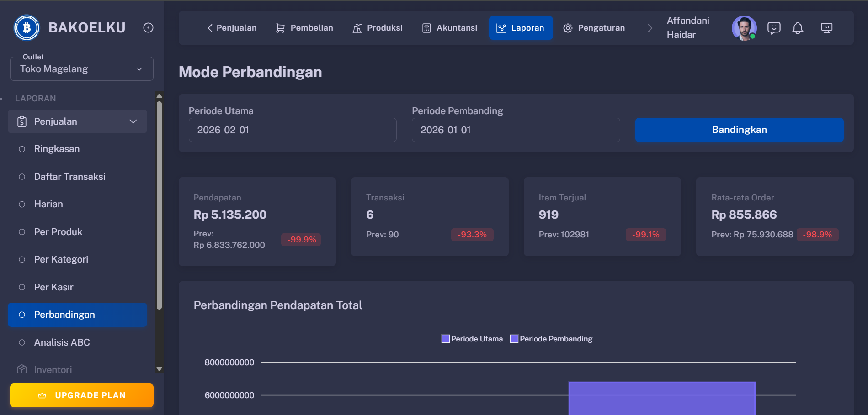Image resolution: width=868 pixels, height=415 pixels.
Task: Click the UPGRADE PLAN button
Action: 81,395
